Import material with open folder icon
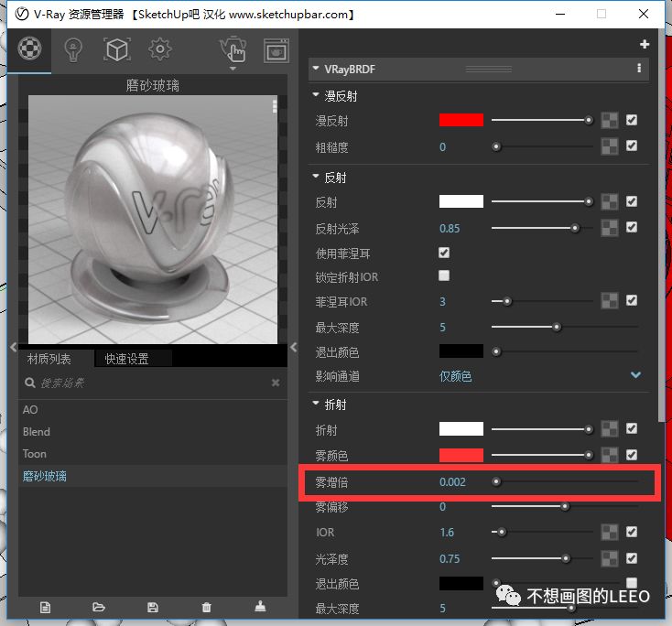This screenshot has width=672, height=626. pyautogui.click(x=99, y=607)
